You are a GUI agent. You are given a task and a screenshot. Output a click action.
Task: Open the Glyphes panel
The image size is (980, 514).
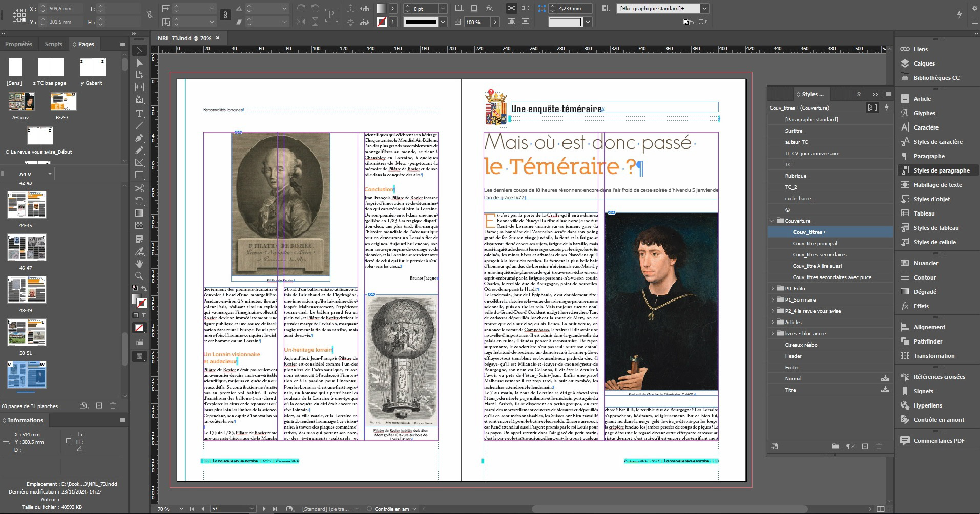924,113
